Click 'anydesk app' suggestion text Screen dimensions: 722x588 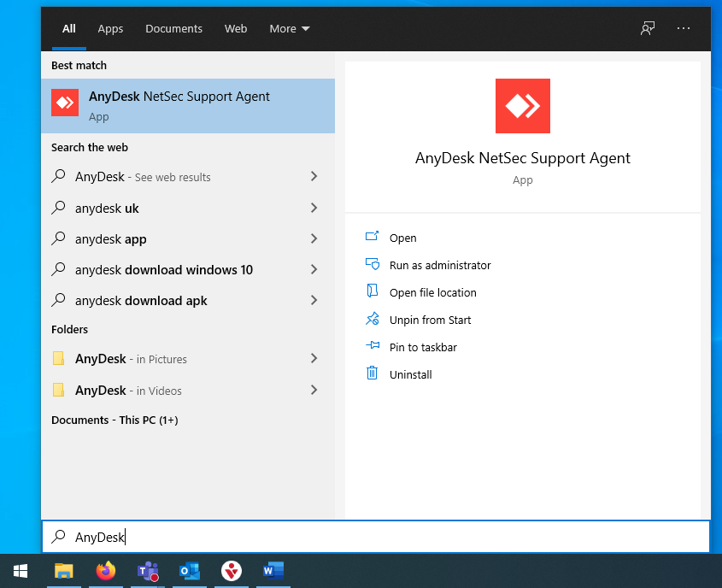click(x=110, y=239)
